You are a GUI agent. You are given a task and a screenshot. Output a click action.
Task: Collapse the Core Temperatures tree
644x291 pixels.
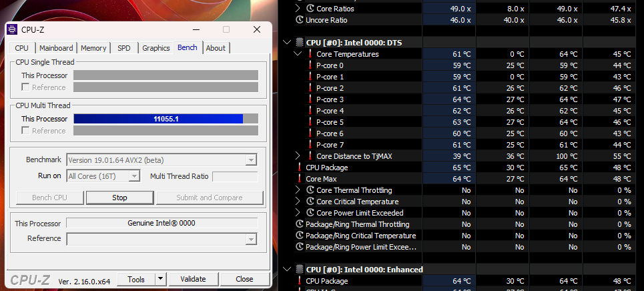(x=298, y=54)
